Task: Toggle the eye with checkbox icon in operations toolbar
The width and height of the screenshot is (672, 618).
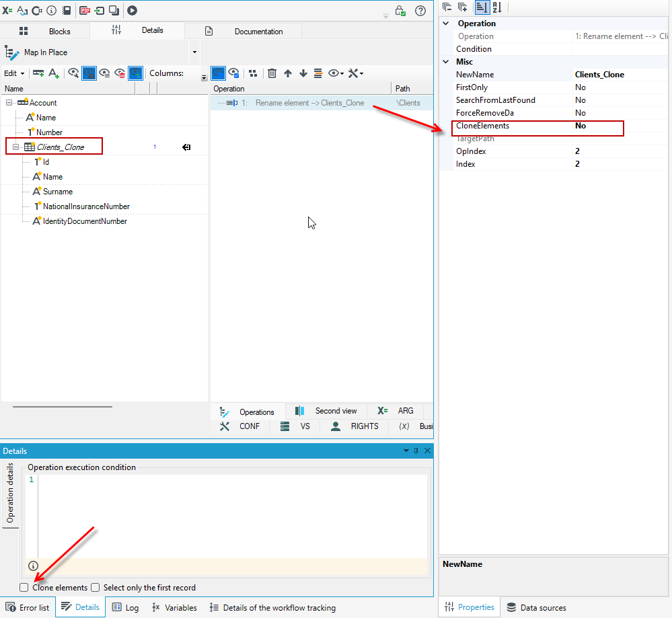Action: point(233,73)
